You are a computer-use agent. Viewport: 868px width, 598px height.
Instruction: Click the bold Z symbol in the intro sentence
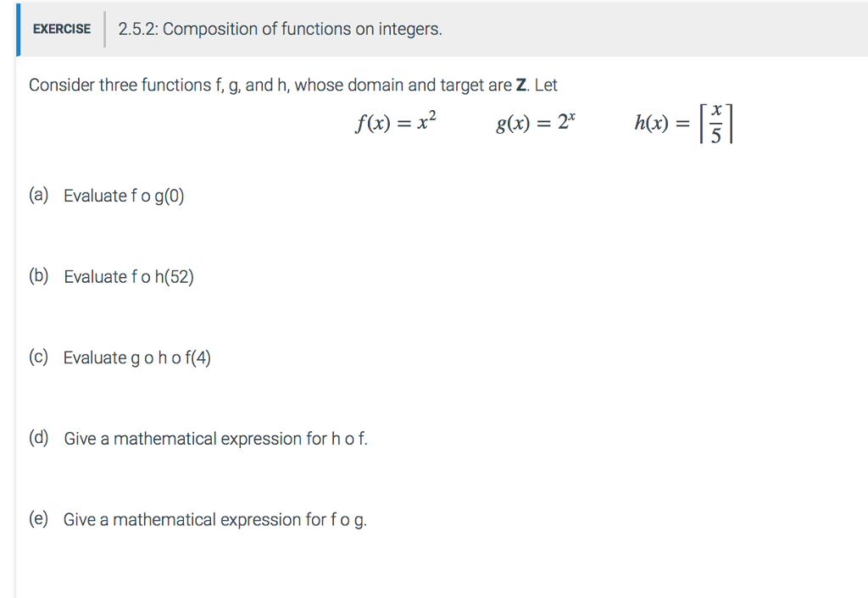(521, 86)
